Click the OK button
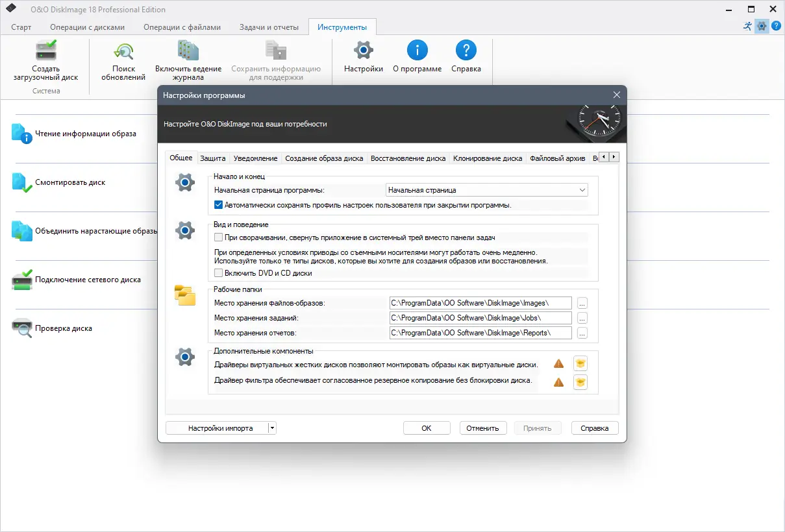 point(427,428)
